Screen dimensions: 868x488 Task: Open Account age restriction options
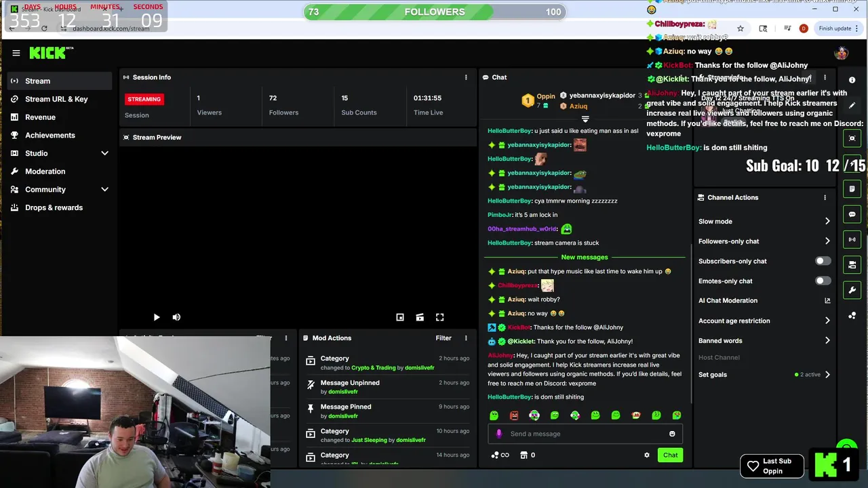pyautogui.click(x=764, y=321)
